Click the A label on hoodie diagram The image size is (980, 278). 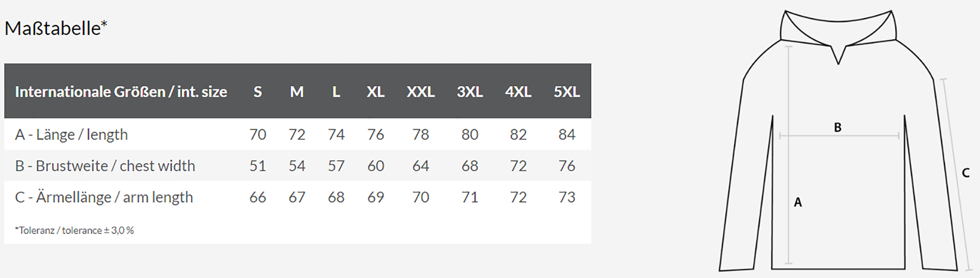tap(798, 202)
